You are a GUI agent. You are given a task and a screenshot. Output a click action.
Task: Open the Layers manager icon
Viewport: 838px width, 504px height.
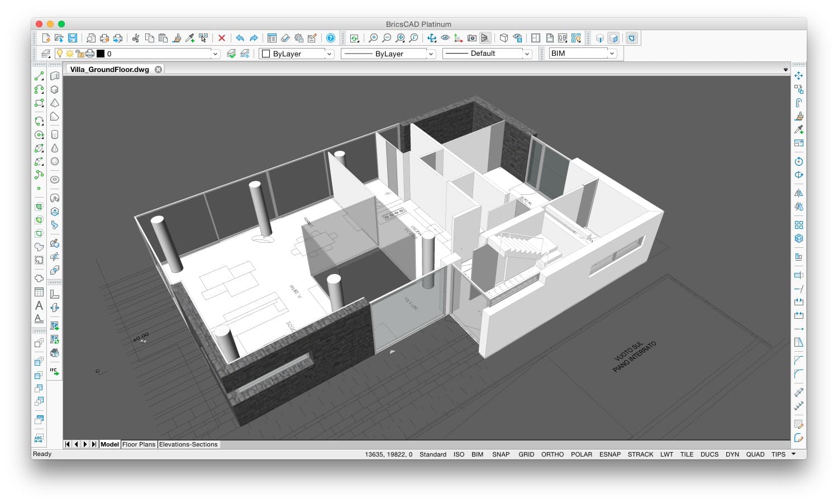46,54
